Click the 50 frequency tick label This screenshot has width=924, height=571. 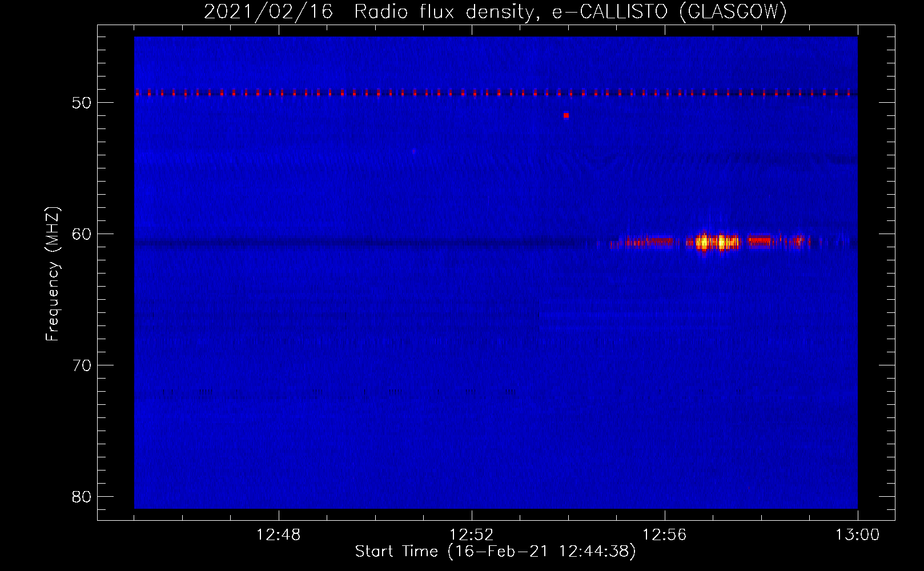pyautogui.click(x=82, y=103)
